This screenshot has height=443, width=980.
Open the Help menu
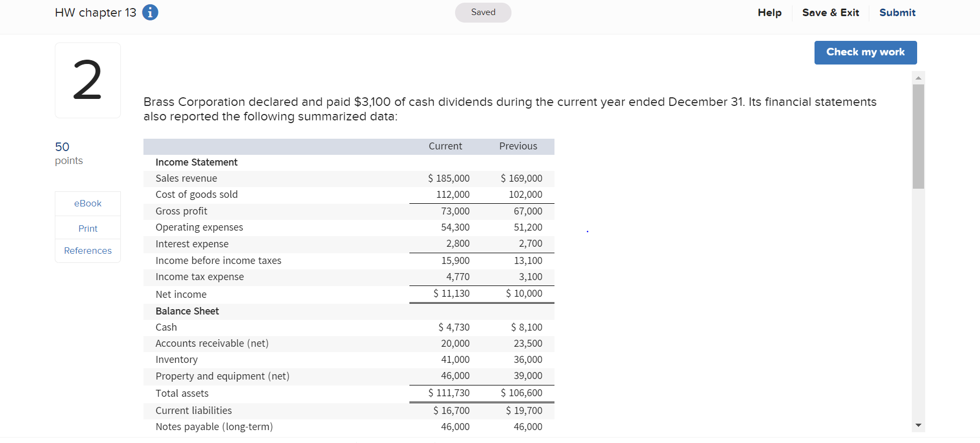(769, 12)
